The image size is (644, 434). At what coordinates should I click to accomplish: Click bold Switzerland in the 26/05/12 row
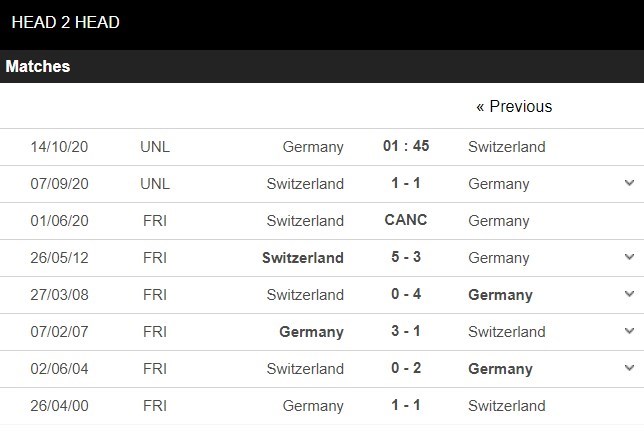(303, 257)
